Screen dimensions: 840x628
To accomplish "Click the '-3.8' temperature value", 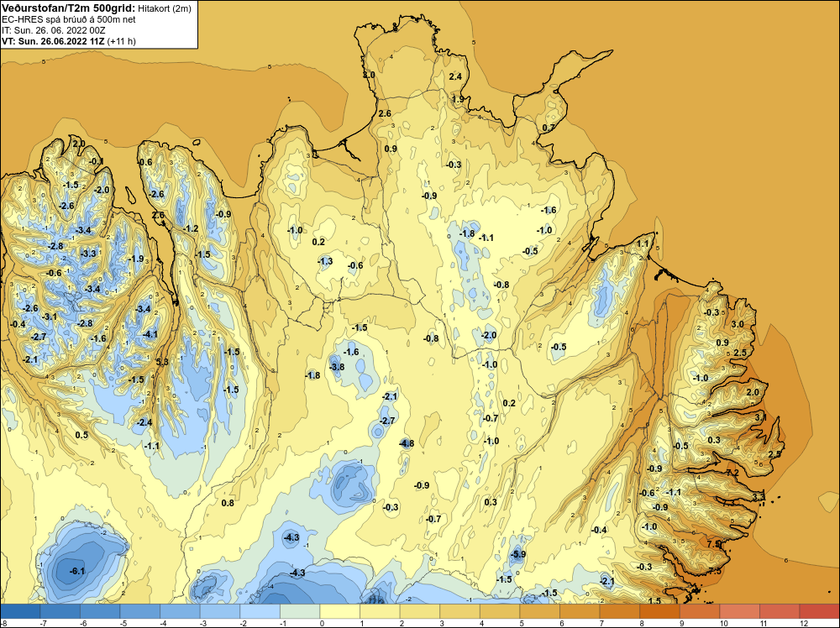I will pos(337,367).
